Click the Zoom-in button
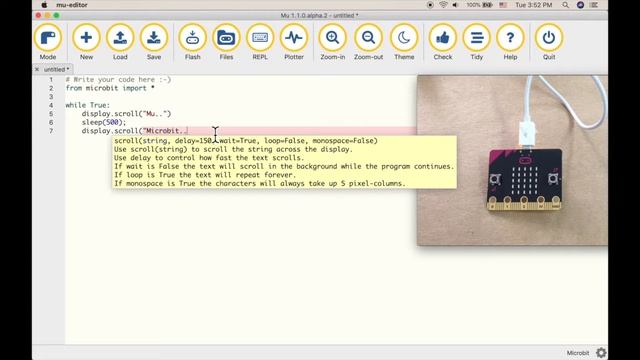The width and height of the screenshot is (640, 360). tap(332, 42)
